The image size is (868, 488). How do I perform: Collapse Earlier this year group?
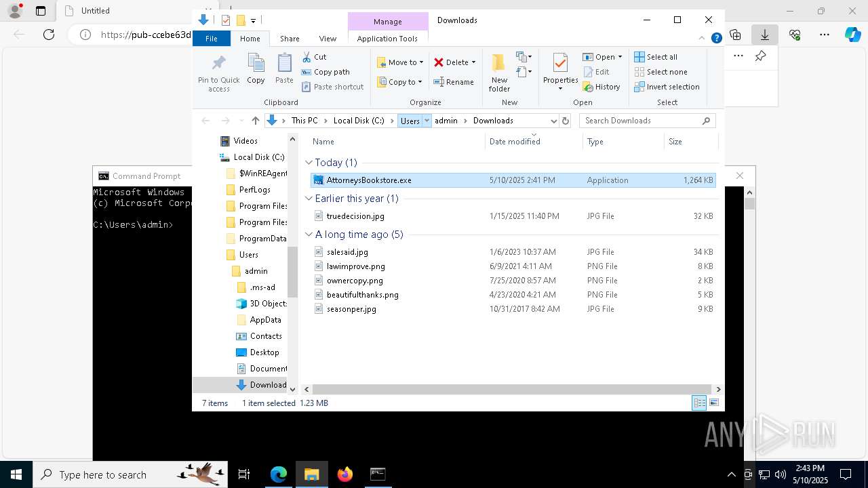click(x=309, y=199)
